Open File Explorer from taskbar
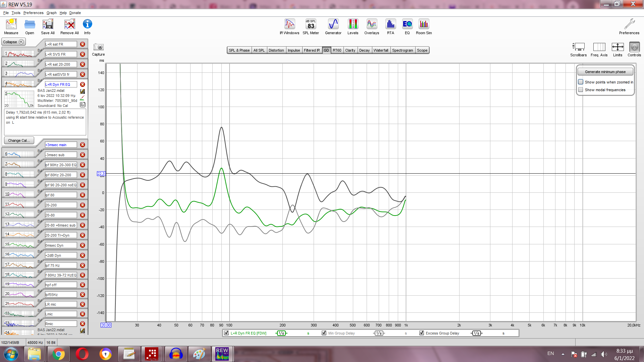 coord(34,354)
